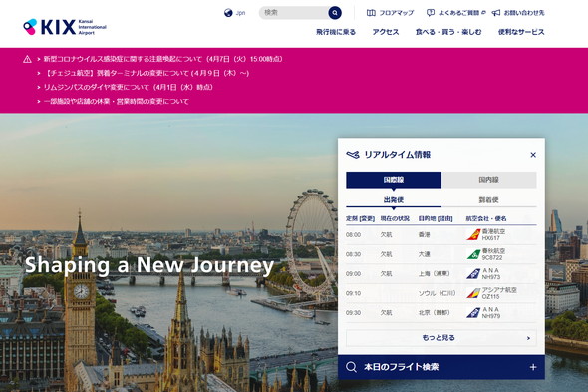Open the チェジュ航空 terminal change notice
The image size is (588, 392).
147,73
